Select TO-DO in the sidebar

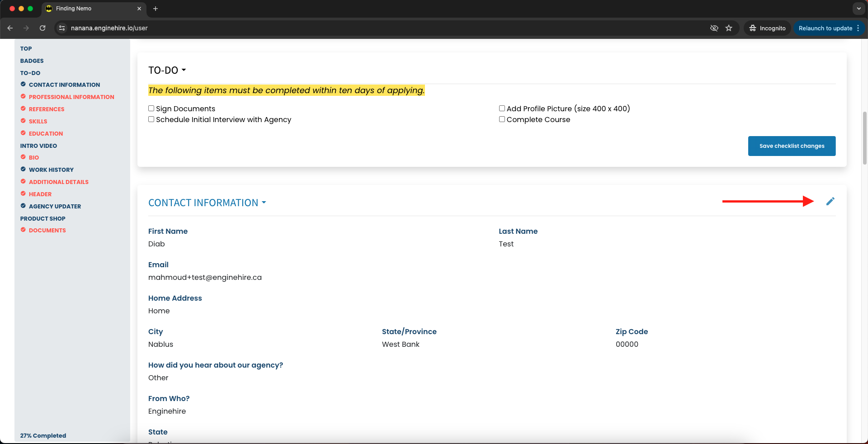tap(30, 73)
